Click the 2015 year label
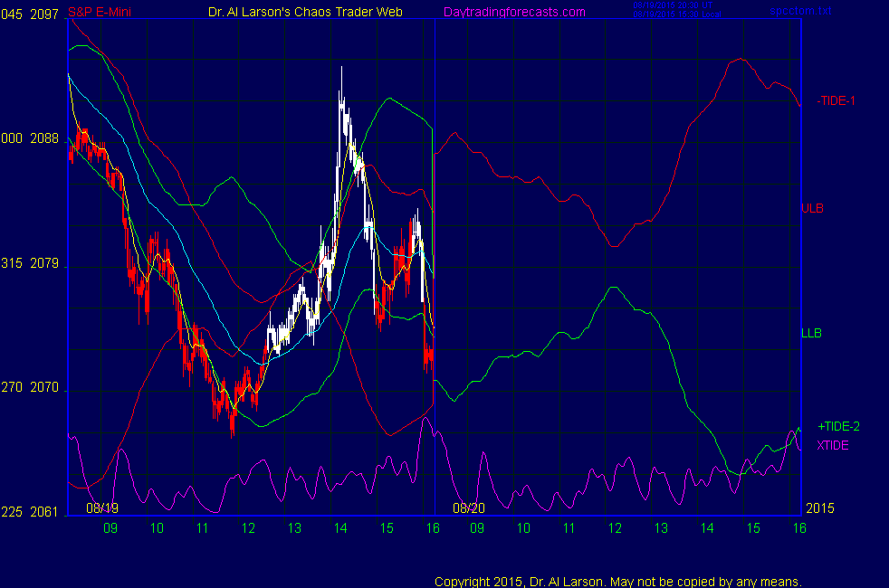Viewport: 889px width, 588px height. click(818, 508)
